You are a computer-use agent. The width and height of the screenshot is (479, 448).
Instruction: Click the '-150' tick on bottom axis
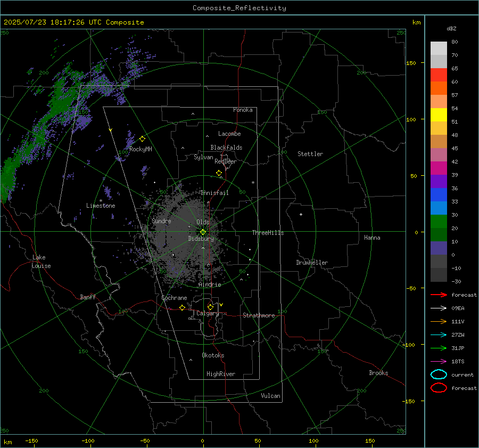pos(31,441)
